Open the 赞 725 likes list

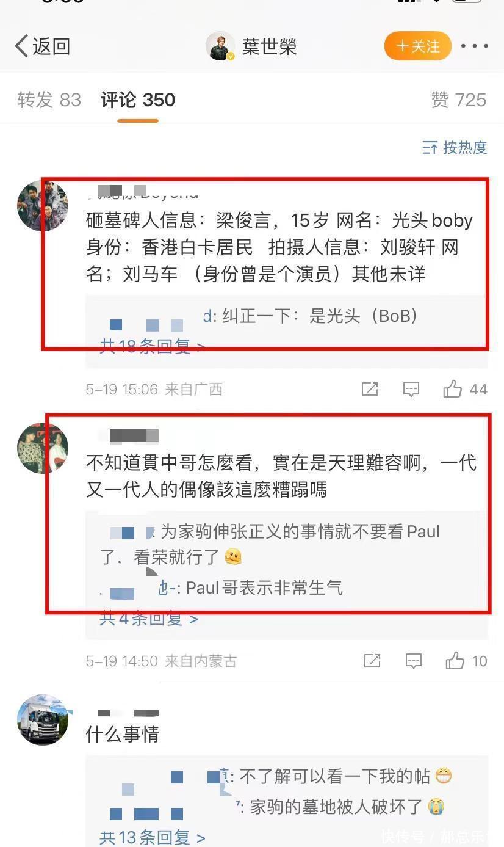pos(459,100)
